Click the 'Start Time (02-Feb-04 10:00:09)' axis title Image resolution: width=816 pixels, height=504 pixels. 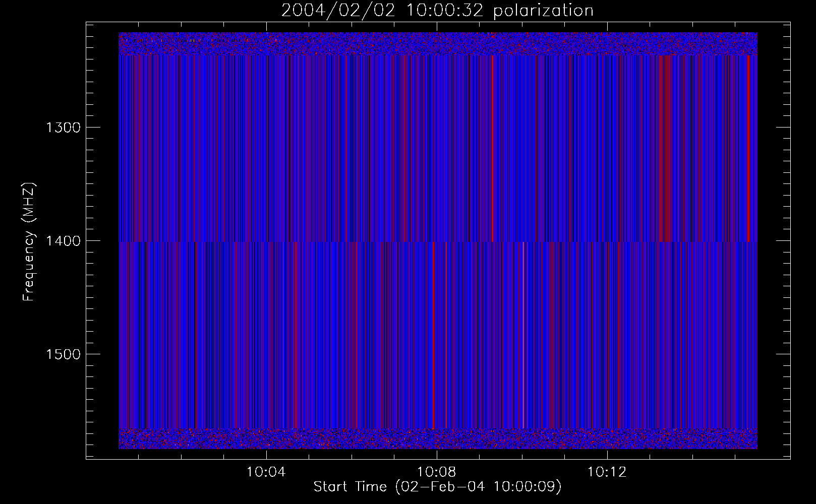437,487
